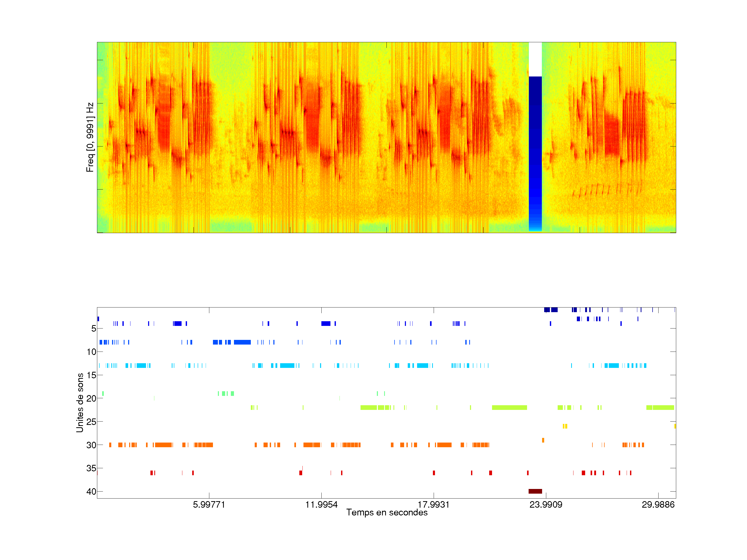Click the y-axis tick label 5
The height and width of the screenshot is (560, 747).
coord(94,328)
